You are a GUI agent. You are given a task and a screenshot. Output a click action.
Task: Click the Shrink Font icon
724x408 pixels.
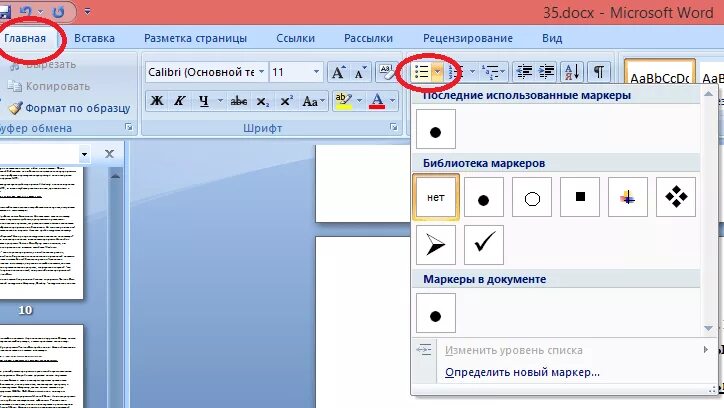coord(360,72)
